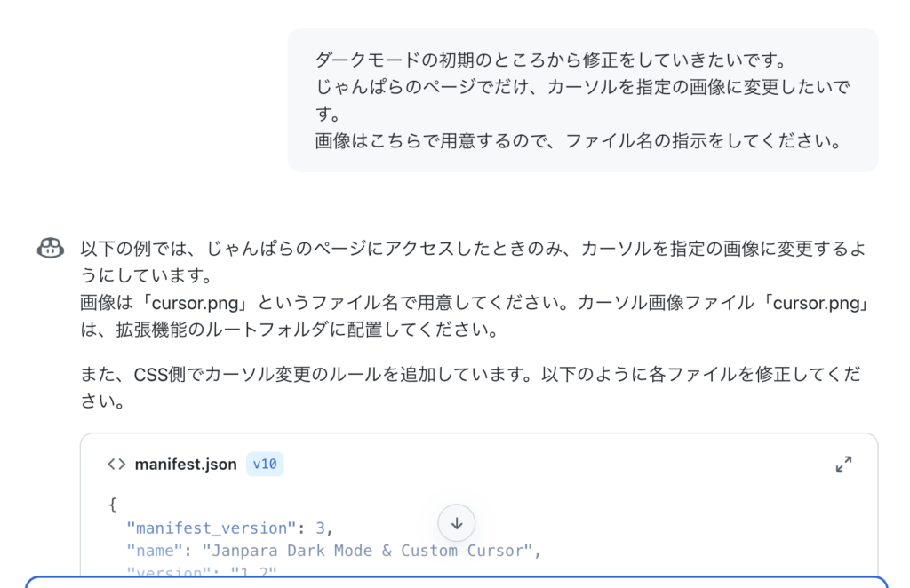Click the user's message bubble about ダークモード
Image resolution: width=910 pixels, height=588 pixels.
click(583, 100)
